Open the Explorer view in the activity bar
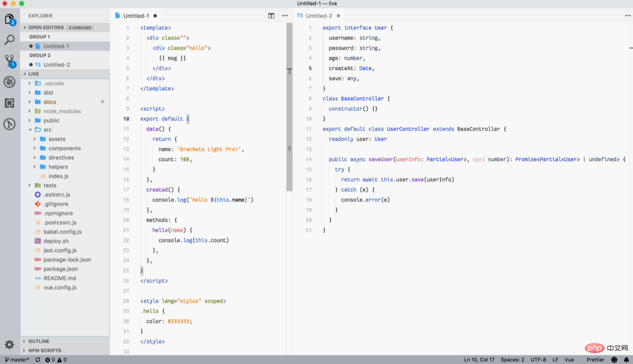This screenshot has height=364, width=633. (x=9, y=20)
